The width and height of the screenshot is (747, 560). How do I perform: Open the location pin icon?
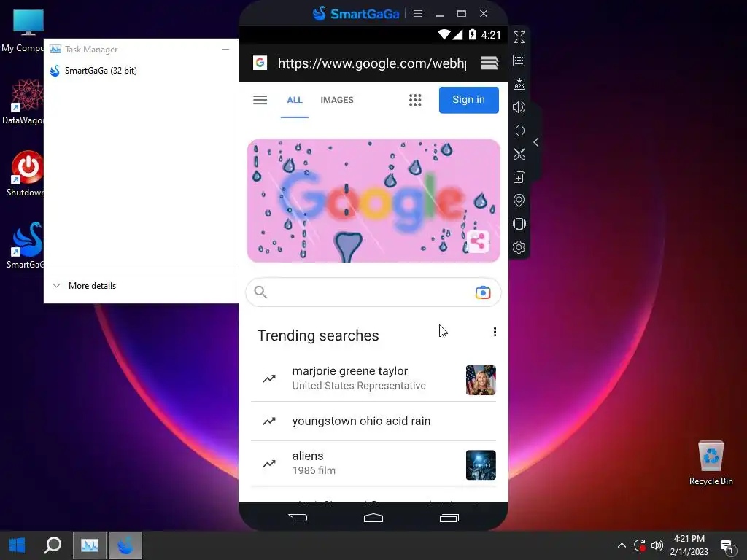[519, 201]
